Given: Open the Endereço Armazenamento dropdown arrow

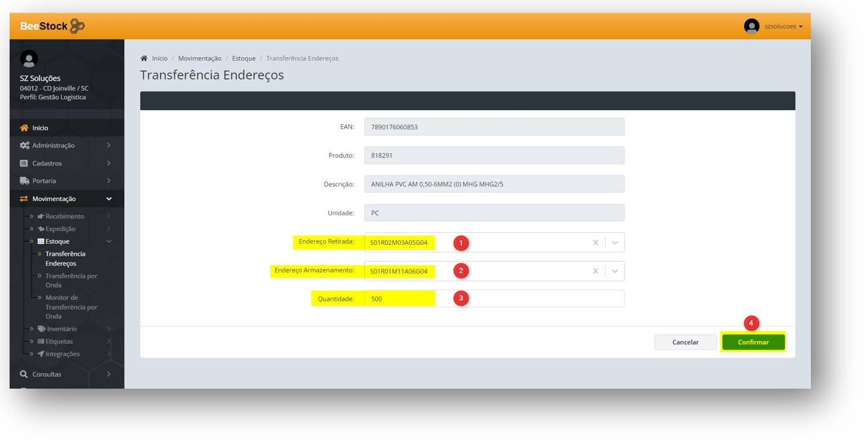Looking at the screenshot, I should (615, 271).
